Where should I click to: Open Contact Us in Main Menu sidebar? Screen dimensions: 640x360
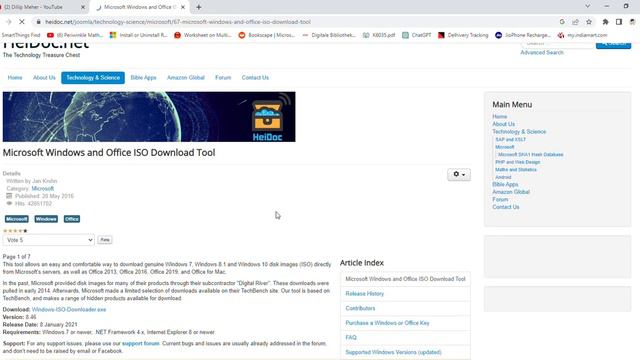[x=506, y=207]
